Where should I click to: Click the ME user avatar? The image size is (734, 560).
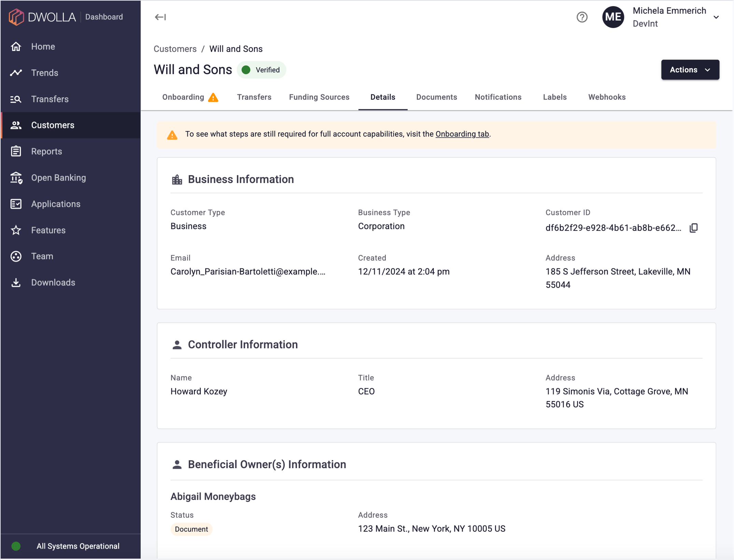point(613,17)
